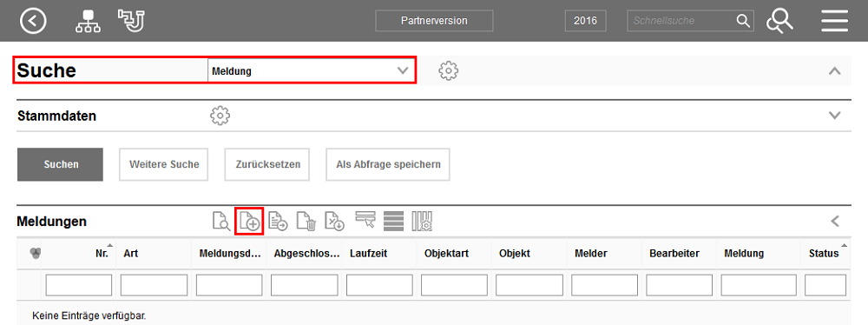This screenshot has height=325, width=868.
Task: Click magnifier icon inside Schnellsuche field
Action: tap(742, 21)
